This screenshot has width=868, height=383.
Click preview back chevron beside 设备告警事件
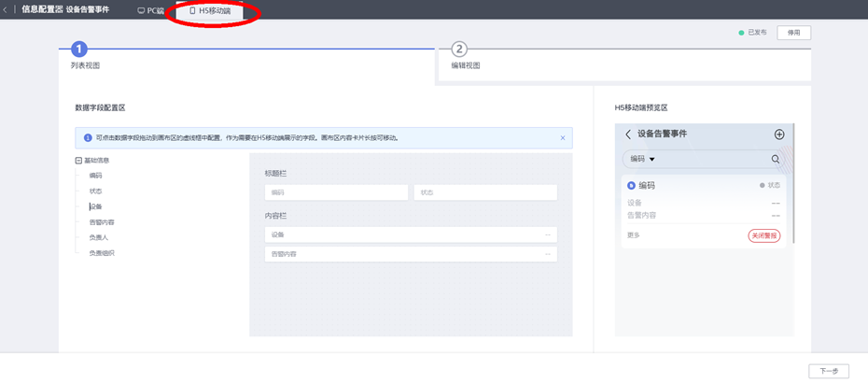(x=628, y=135)
